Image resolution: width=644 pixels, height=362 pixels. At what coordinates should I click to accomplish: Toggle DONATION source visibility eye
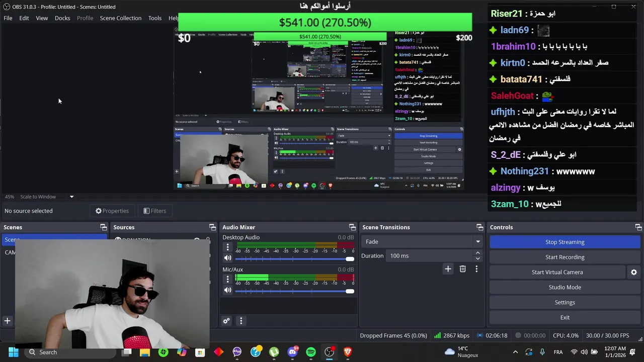[x=197, y=240]
